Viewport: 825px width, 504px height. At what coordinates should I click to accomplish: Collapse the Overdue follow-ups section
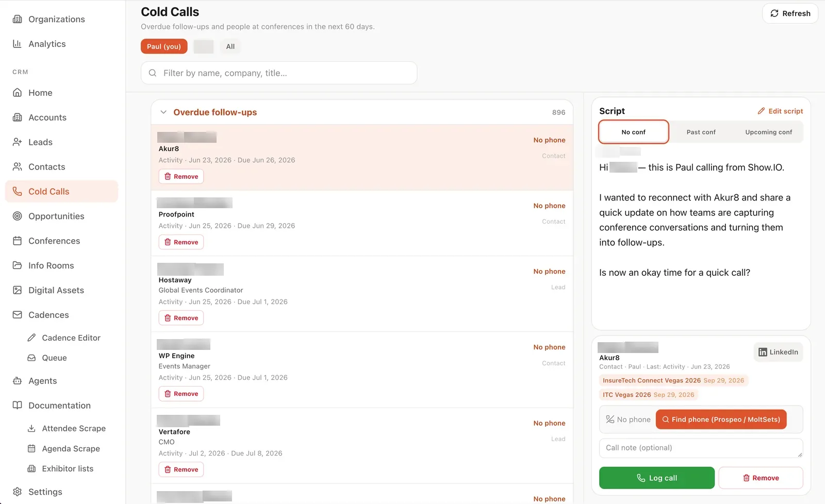coord(163,112)
